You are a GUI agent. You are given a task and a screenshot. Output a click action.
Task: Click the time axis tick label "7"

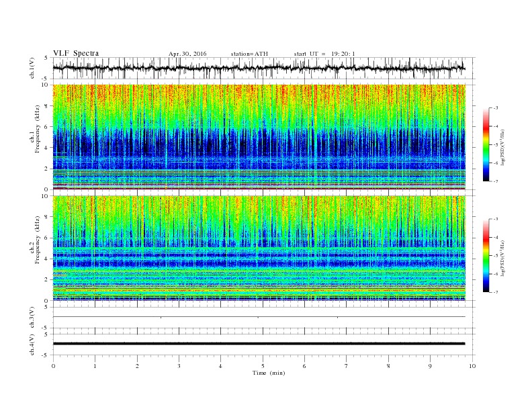[347, 366]
